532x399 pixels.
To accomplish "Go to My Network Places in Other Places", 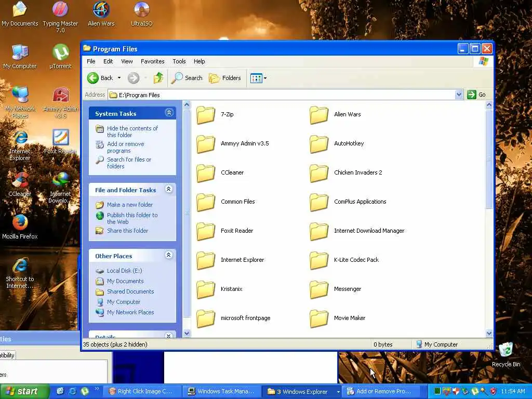I will tap(130, 312).
